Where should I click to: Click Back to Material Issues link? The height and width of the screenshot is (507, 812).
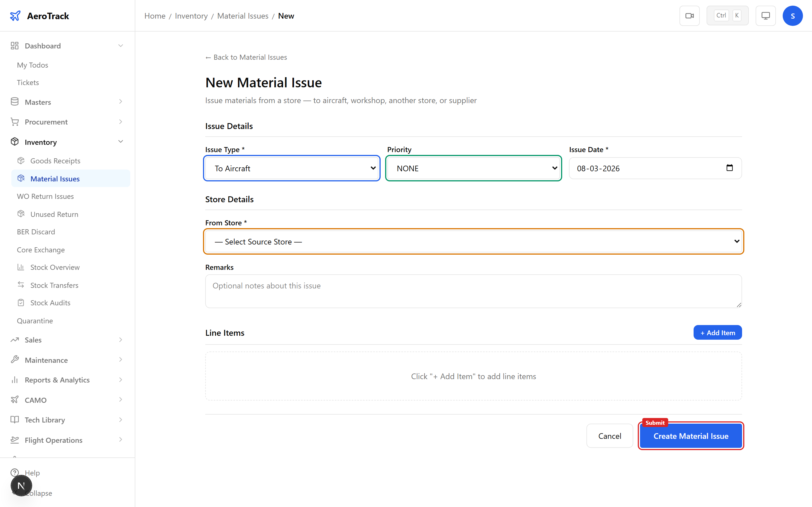click(246, 57)
